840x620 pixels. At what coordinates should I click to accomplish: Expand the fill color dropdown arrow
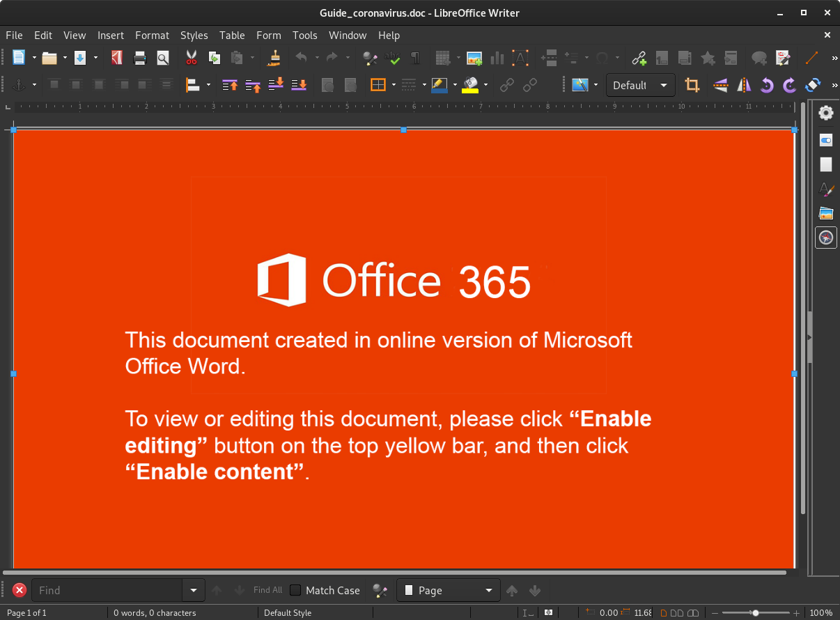click(485, 85)
